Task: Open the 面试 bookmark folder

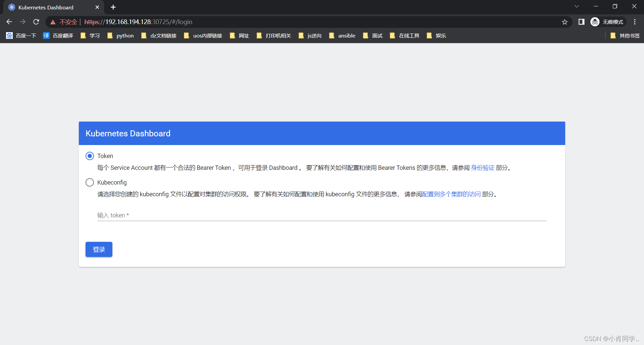Action: (373, 36)
